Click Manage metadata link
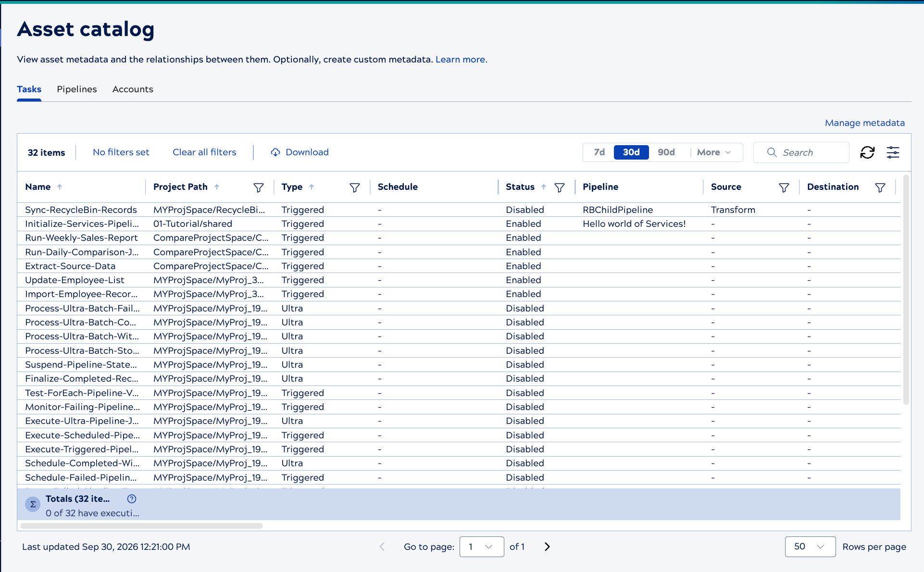The height and width of the screenshot is (572, 924). point(864,123)
